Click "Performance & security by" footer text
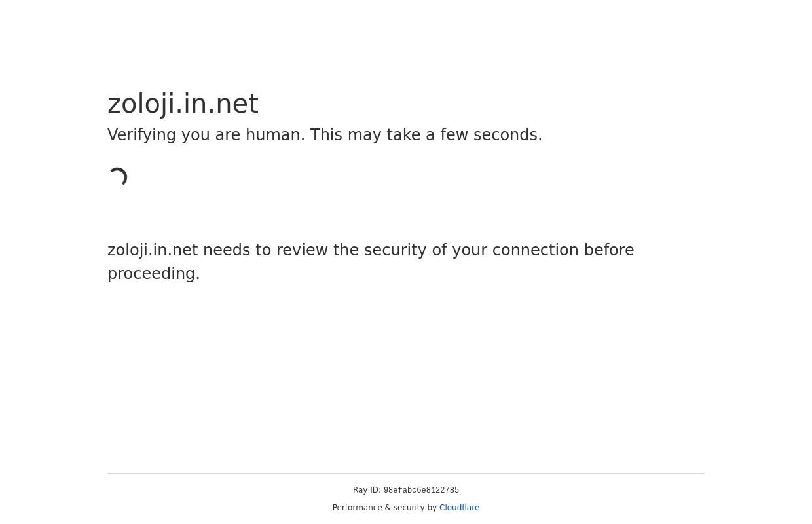 click(x=384, y=508)
